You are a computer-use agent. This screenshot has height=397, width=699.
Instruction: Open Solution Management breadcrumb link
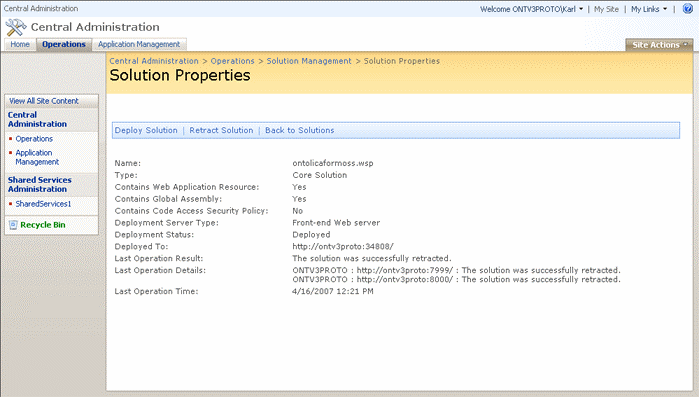pyautogui.click(x=309, y=61)
